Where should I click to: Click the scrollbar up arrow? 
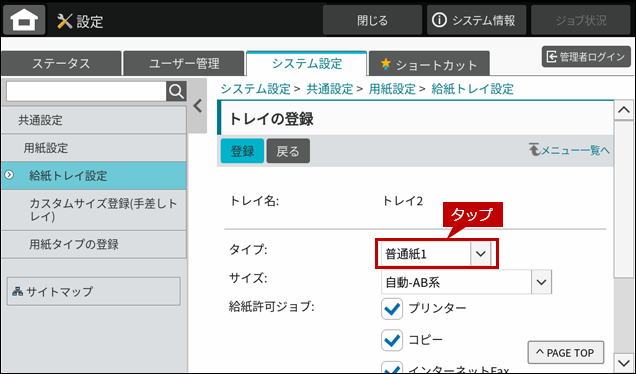[623, 110]
